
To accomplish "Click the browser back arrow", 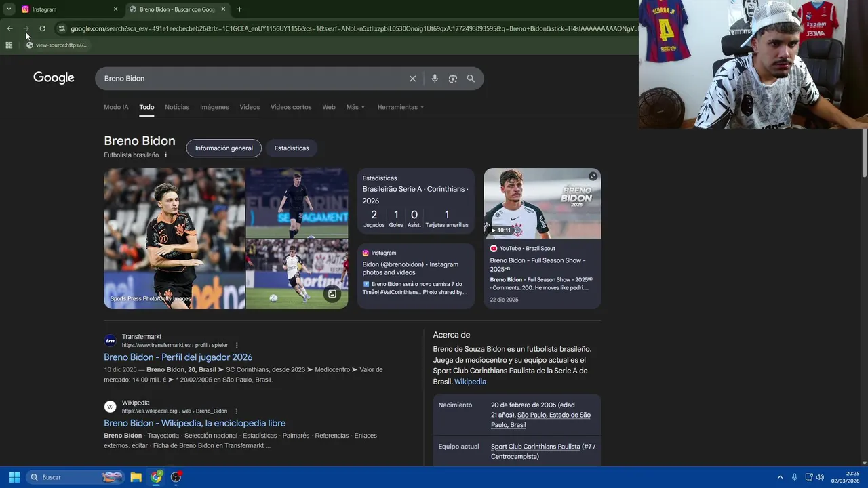I will [x=9, y=28].
